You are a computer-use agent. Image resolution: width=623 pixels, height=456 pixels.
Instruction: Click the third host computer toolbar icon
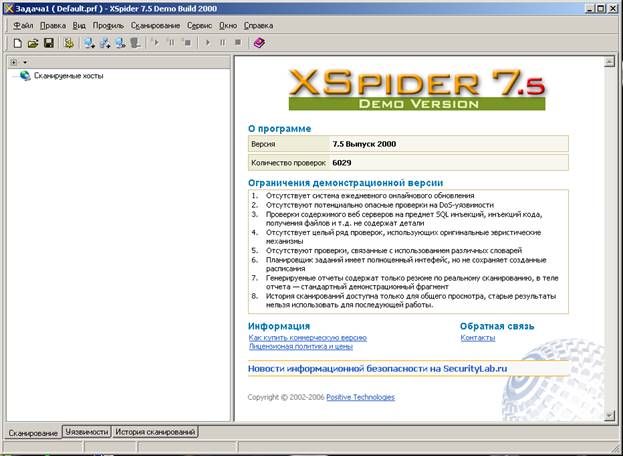120,43
